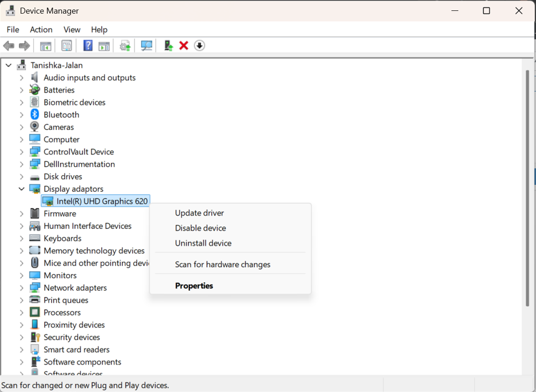The image size is (536, 392).
Task: Choose Uninstall device from context menu
Action: point(231,243)
